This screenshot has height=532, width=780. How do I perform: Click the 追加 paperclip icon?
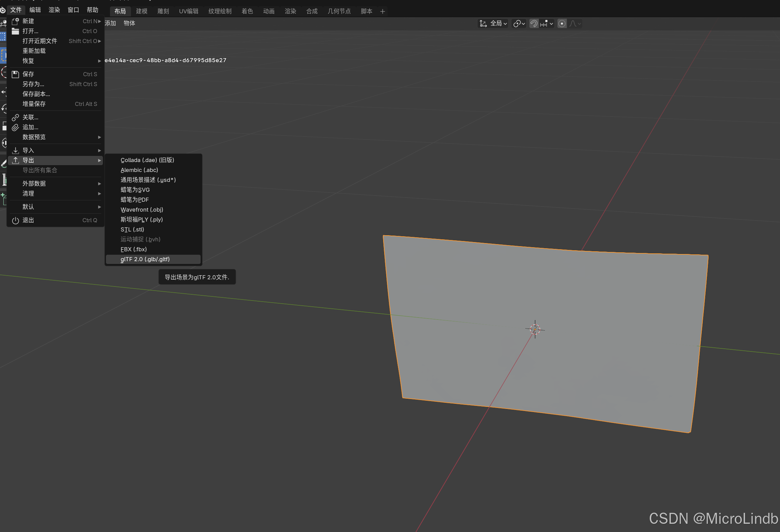[15, 127]
